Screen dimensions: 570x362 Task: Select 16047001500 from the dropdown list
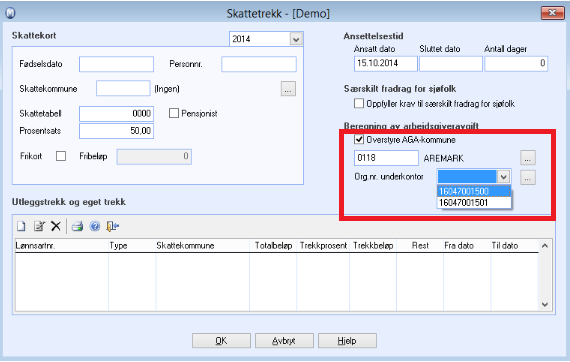pyautogui.click(x=474, y=192)
